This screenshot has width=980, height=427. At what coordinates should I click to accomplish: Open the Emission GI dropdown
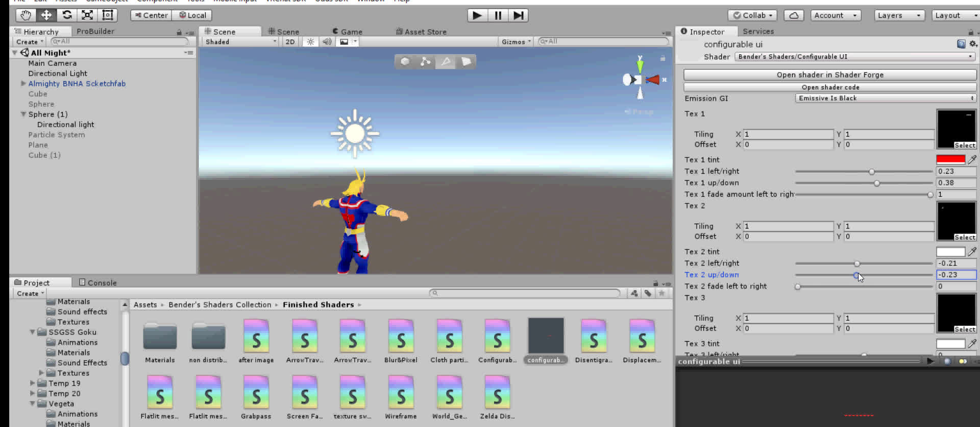coord(886,98)
